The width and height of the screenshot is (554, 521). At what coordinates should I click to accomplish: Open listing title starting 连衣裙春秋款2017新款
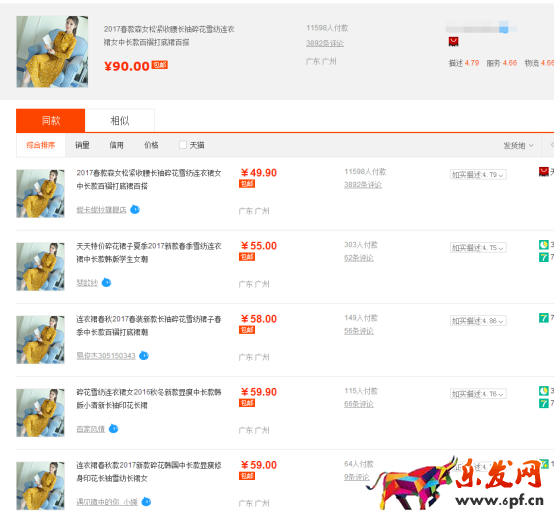[149, 472]
